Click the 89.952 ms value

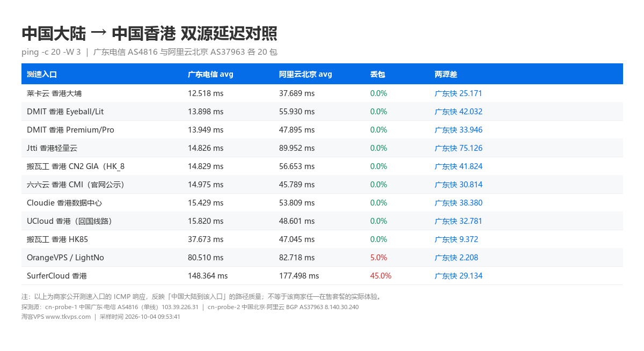(x=297, y=148)
